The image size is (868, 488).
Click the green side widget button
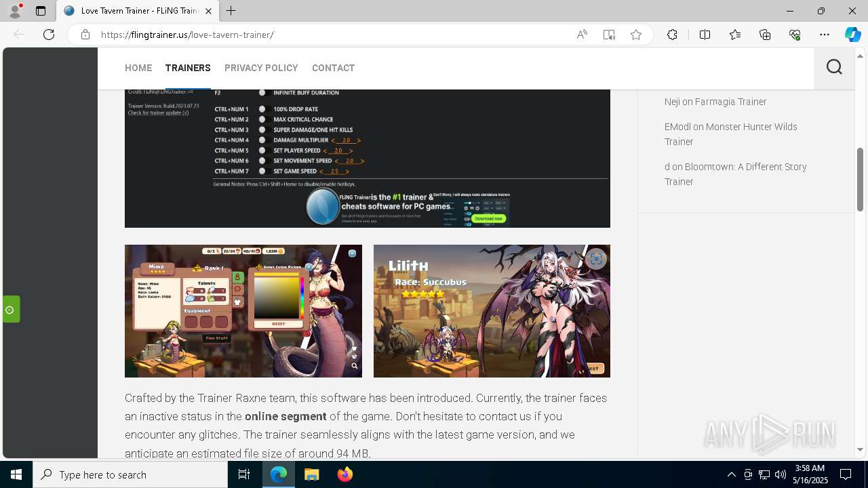[11, 310]
